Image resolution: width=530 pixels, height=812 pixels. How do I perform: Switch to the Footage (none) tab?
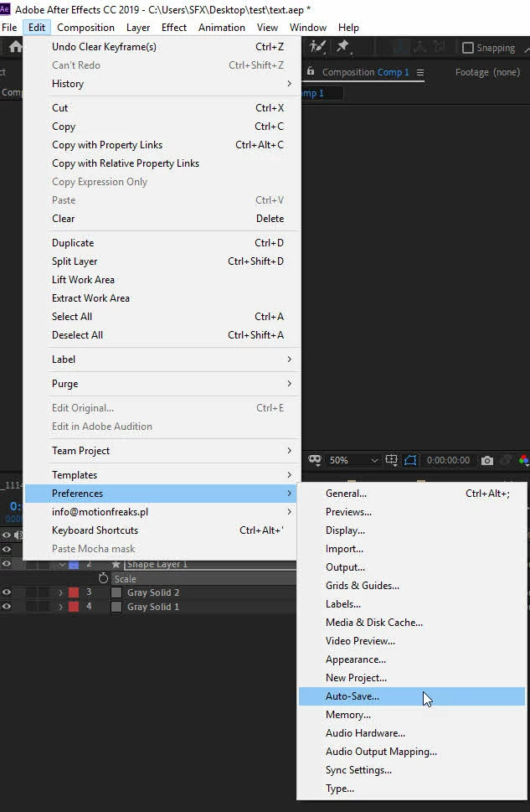[487, 72]
